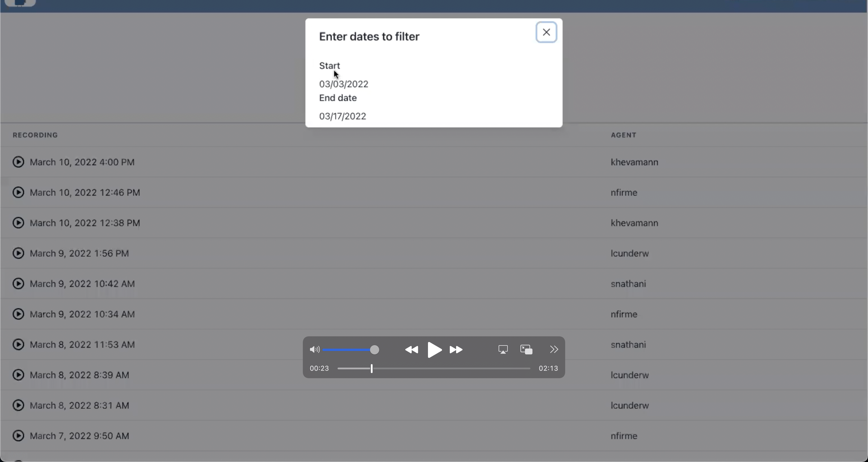
Task: Click the rewind button in player
Action: tap(411, 350)
